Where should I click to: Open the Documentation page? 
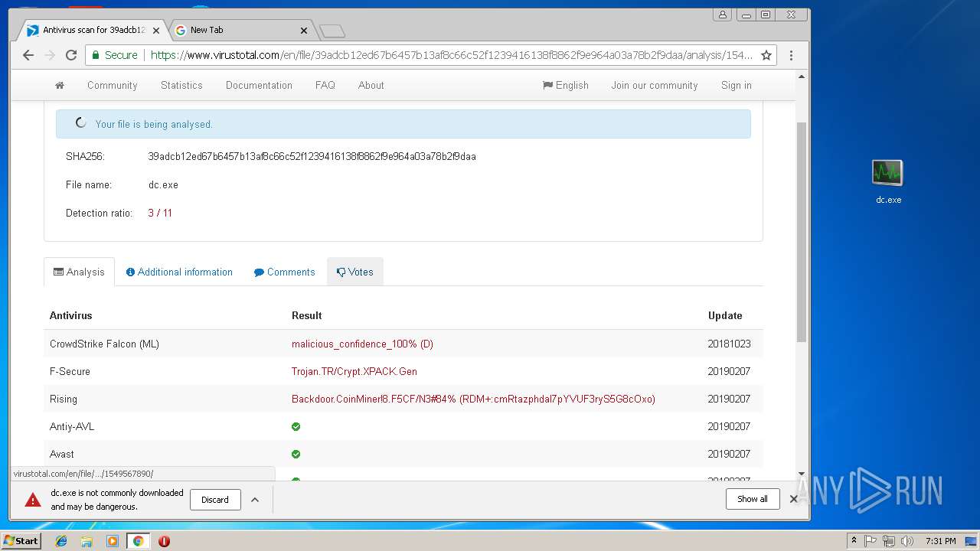[259, 85]
